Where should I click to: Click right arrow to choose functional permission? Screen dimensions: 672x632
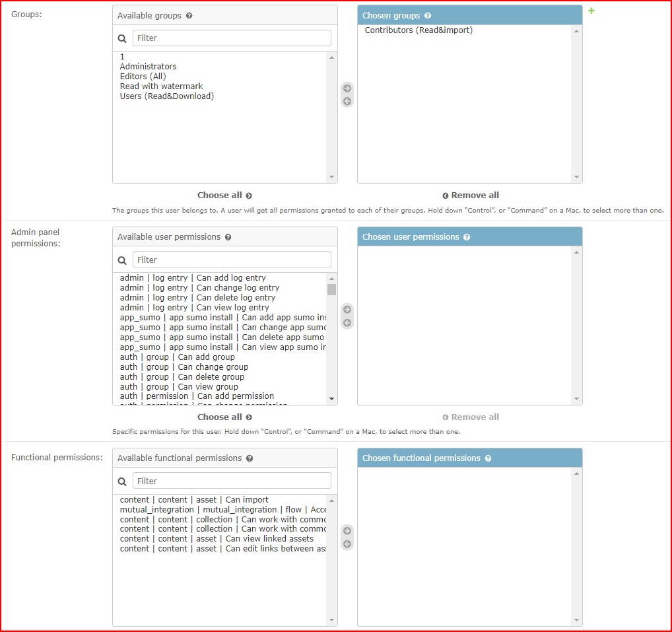(347, 531)
